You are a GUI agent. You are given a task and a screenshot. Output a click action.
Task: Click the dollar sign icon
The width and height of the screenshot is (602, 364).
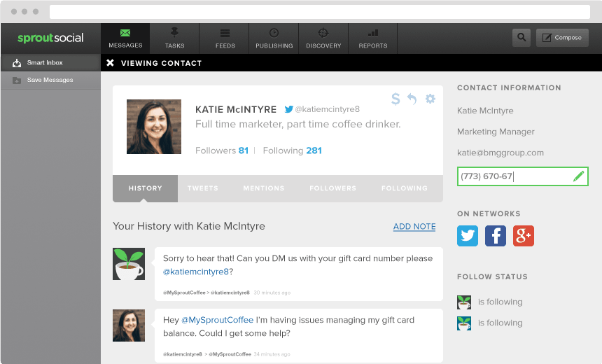pos(395,99)
